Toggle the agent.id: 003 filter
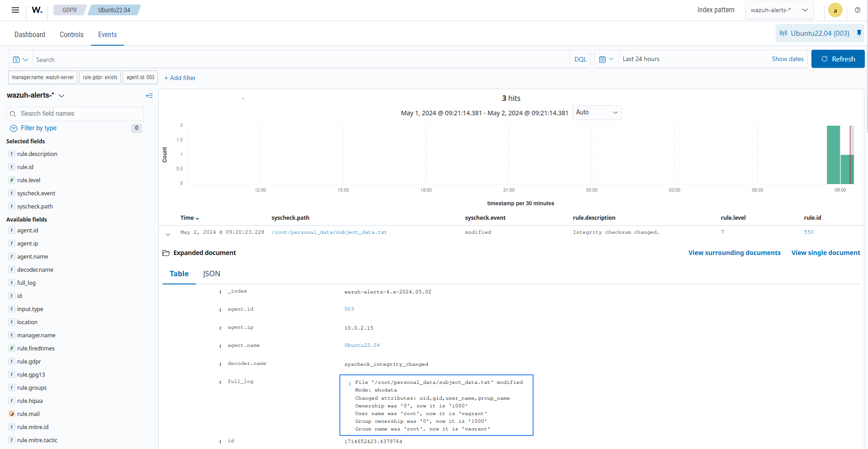 [140, 77]
